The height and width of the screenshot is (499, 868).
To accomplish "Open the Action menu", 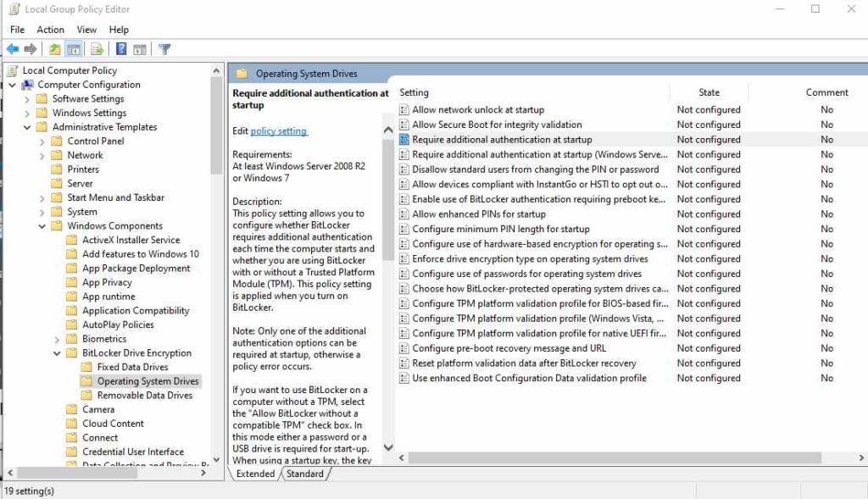I will [x=50, y=30].
